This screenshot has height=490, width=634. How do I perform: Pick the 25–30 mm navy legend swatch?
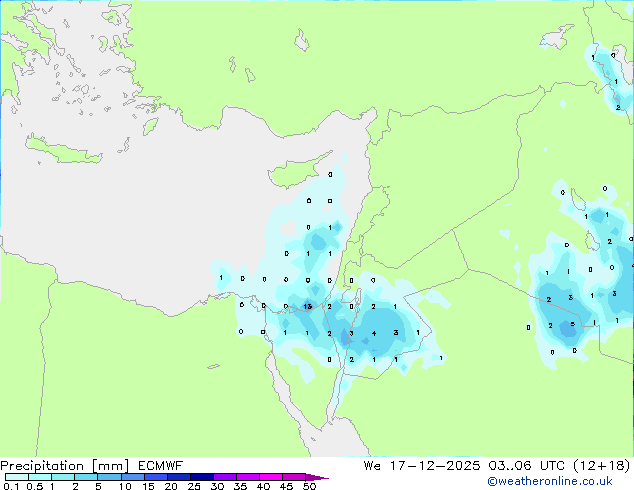(x=201, y=477)
